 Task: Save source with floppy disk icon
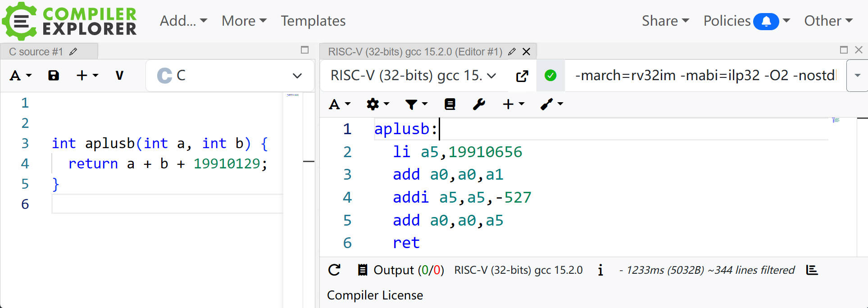(x=54, y=76)
